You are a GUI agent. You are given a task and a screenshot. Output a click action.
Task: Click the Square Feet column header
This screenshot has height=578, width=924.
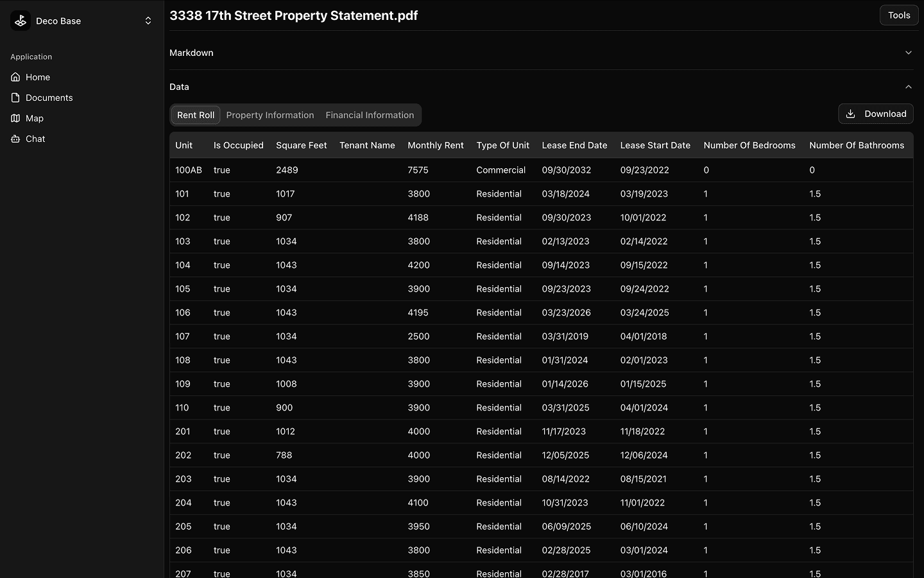coord(302,145)
